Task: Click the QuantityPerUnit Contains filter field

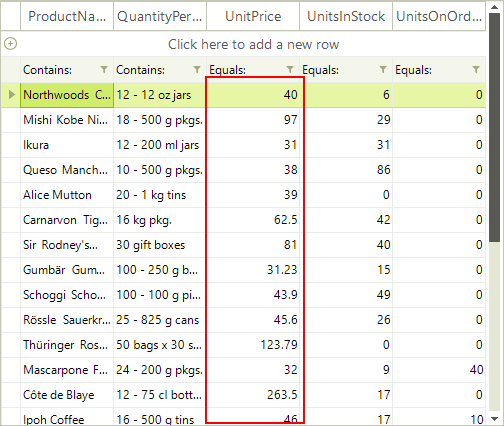Action: (160, 70)
